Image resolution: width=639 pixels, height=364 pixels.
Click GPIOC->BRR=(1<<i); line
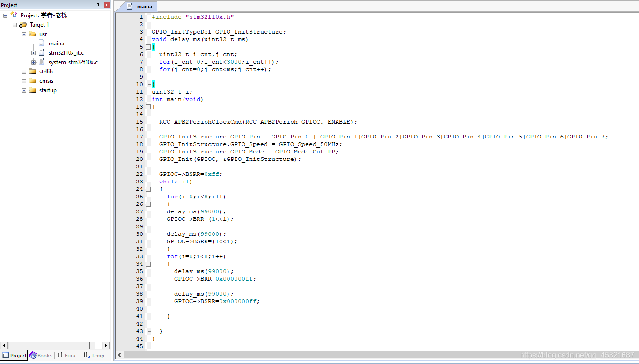(200, 219)
